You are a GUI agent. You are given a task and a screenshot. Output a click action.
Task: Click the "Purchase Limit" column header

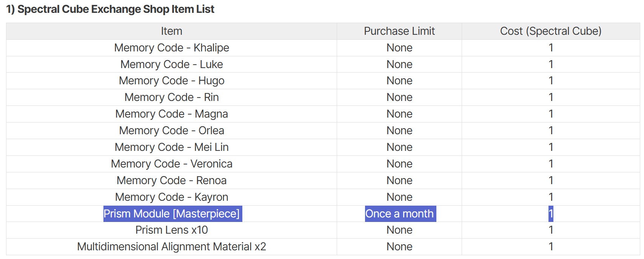click(x=399, y=31)
